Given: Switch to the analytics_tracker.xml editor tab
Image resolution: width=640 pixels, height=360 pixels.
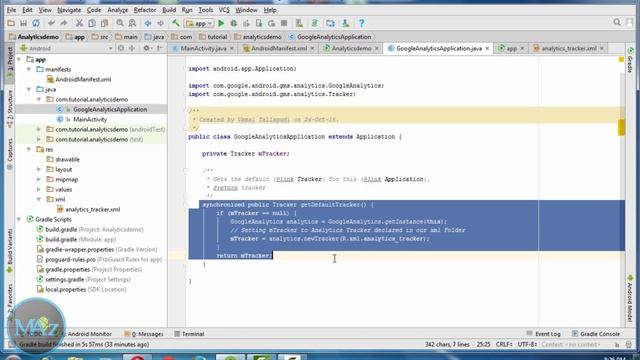Looking at the screenshot, I should click(x=569, y=48).
